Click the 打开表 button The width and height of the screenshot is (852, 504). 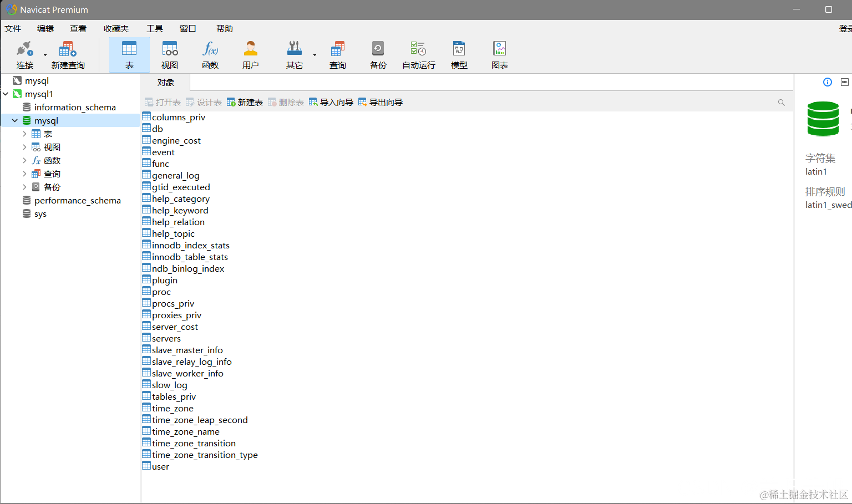[x=163, y=103]
